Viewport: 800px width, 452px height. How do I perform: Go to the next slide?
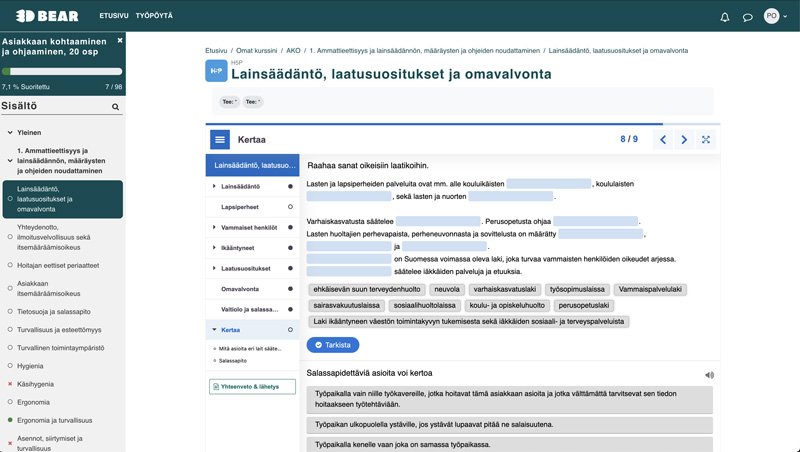[684, 140]
